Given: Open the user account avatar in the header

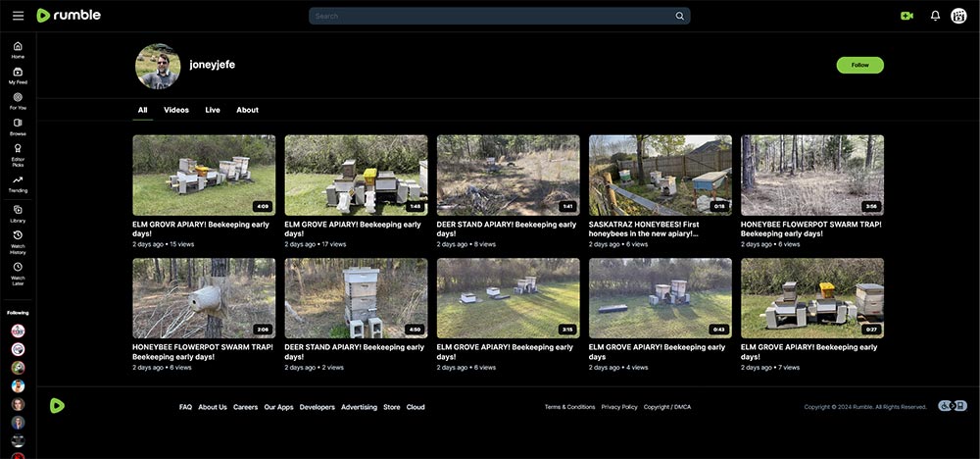Looking at the screenshot, I should pos(958,16).
